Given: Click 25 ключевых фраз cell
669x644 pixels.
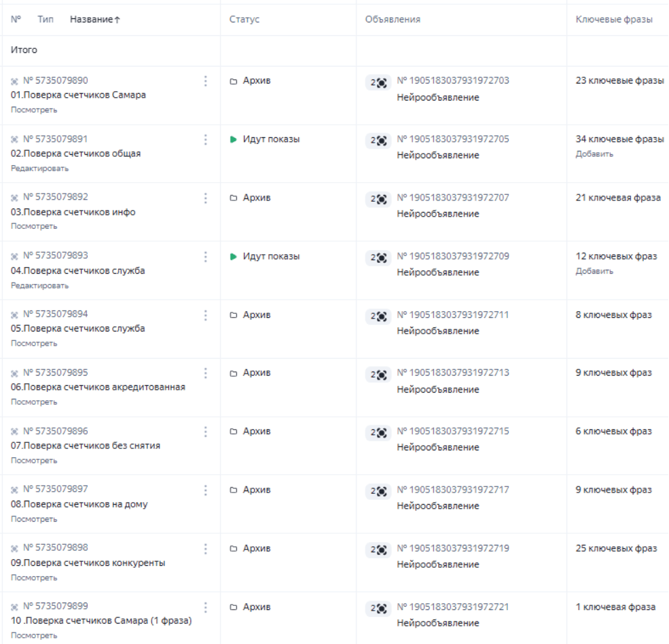Looking at the screenshot, I should [x=616, y=548].
